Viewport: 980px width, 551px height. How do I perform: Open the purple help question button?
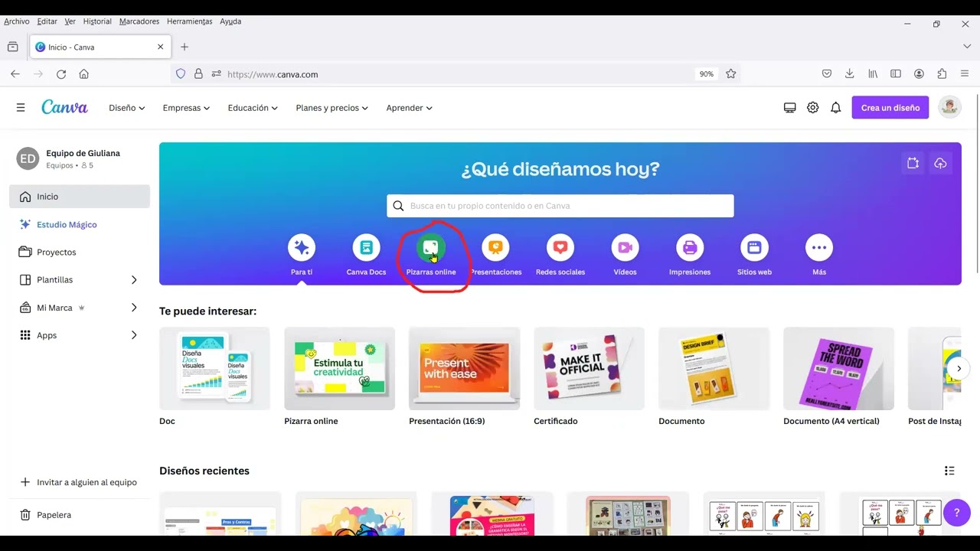pyautogui.click(x=956, y=513)
